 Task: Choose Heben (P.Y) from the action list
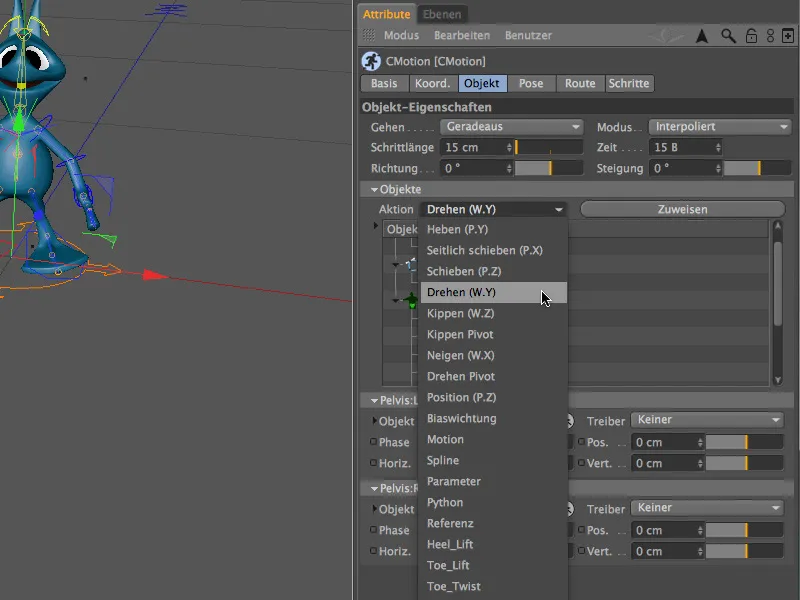(493, 230)
